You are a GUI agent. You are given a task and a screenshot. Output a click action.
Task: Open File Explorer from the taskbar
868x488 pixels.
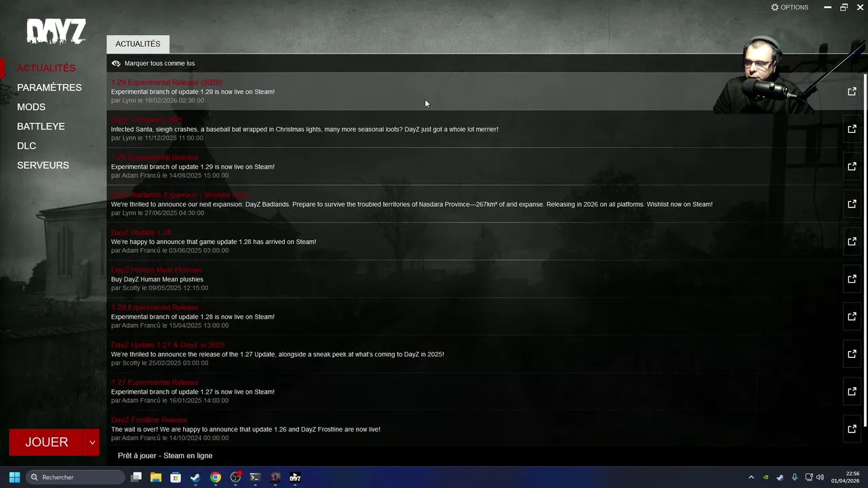tap(156, 477)
